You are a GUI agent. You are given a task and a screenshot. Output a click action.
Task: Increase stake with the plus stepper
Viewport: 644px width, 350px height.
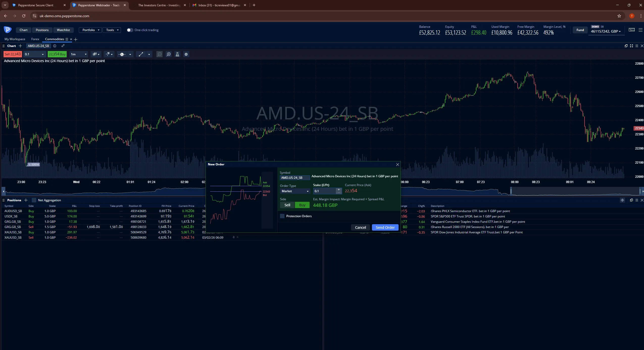click(x=339, y=190)
